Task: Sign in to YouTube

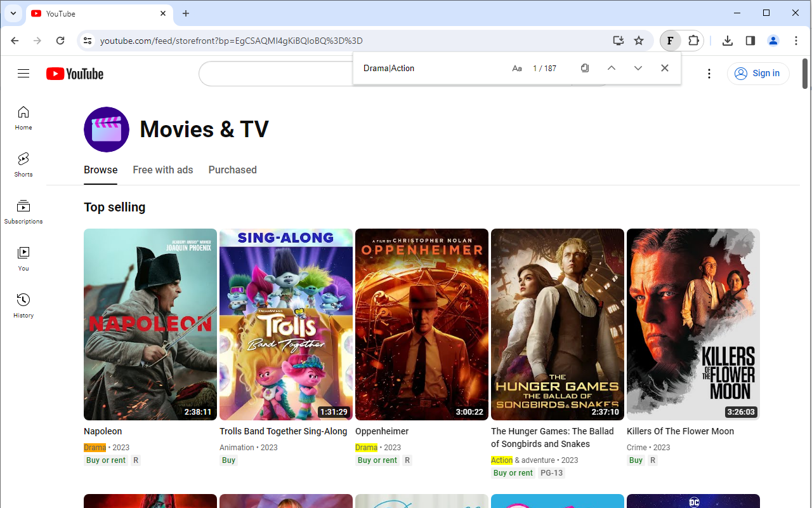Action: (x=758, y=74)
